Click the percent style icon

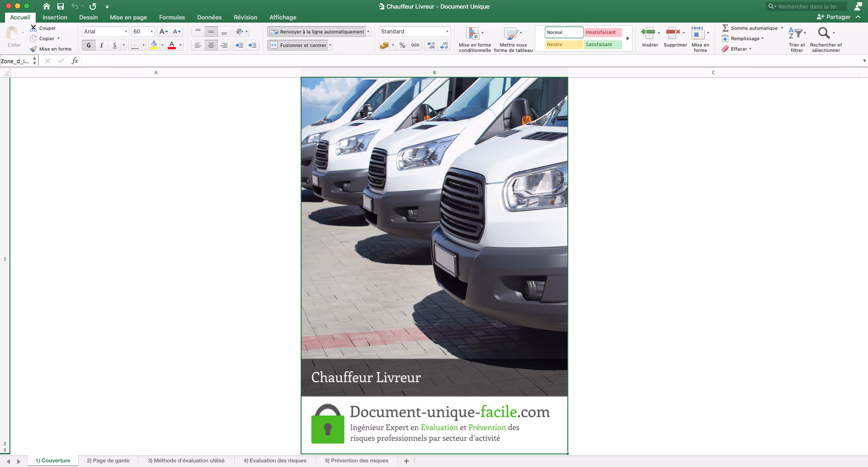coord(402,45)
